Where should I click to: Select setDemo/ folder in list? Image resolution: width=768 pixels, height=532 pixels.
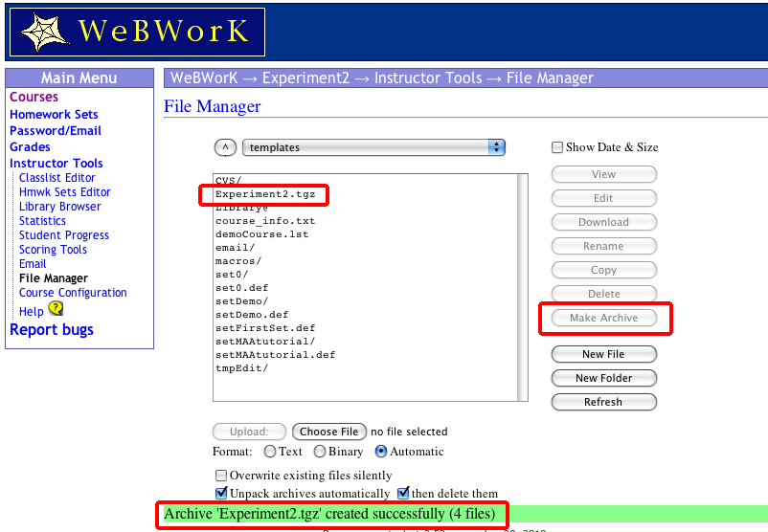[x=242, y=301]
